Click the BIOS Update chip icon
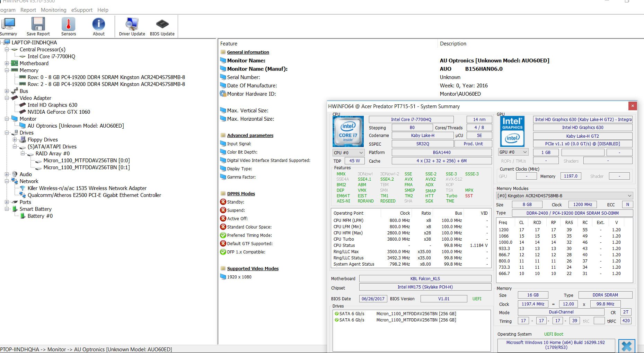This screenshot has width=644, height=353. click(162, 24)
